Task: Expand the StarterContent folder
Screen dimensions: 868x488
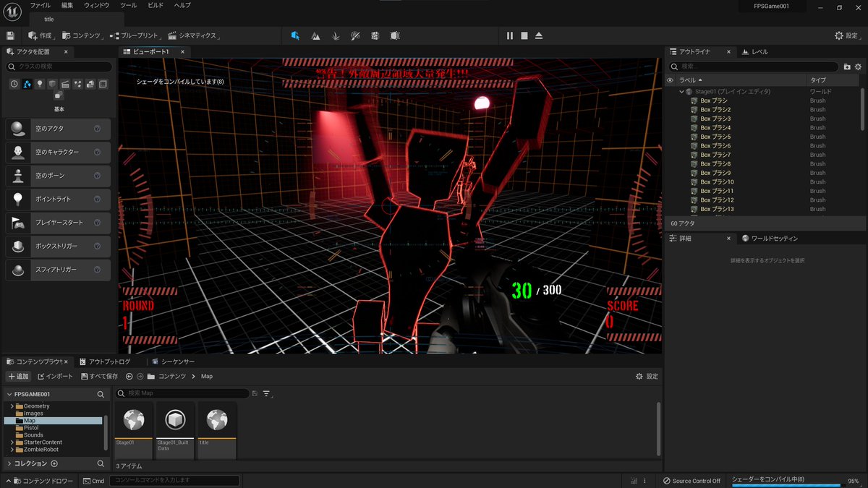Action: (x=11, y=442)
